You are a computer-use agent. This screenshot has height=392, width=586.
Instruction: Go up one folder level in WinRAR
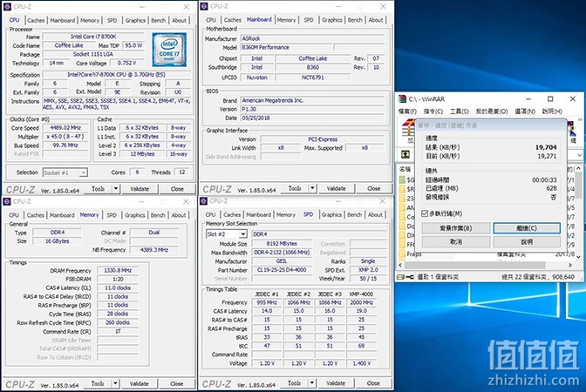coord(405,154)
